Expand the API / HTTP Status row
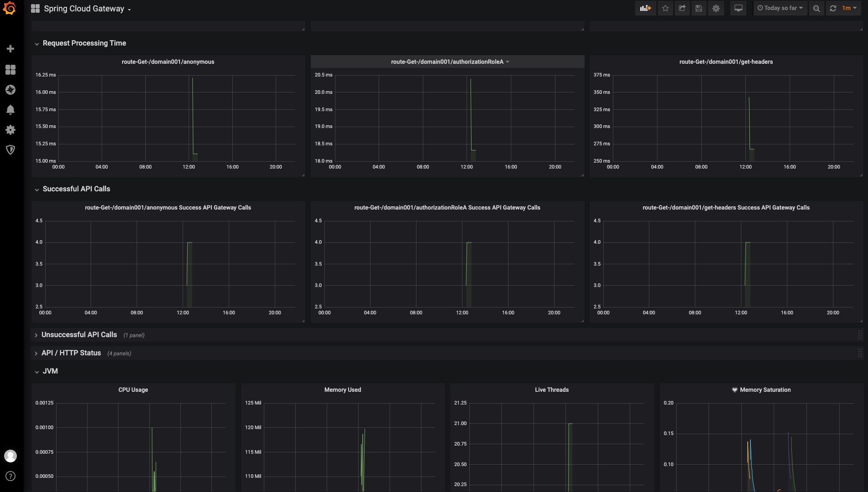 click(x=71, y=353)
